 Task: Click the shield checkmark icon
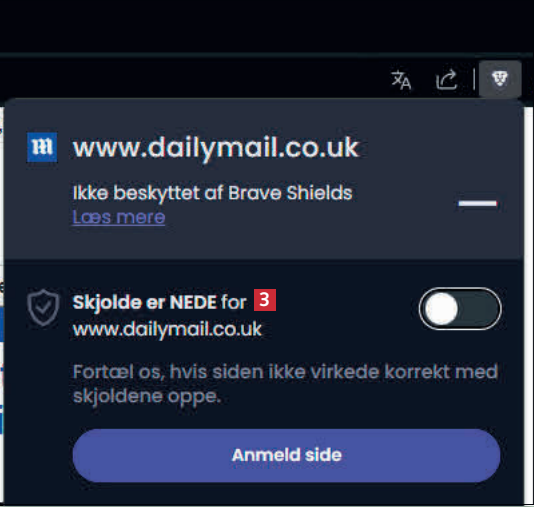click(43, 307)
